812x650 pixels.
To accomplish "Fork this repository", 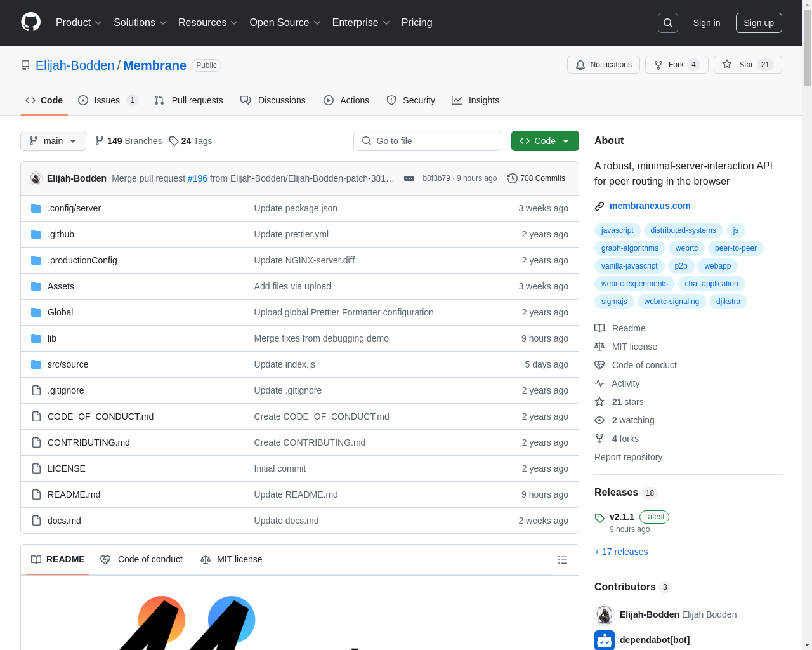I will (x=676, y=65).
